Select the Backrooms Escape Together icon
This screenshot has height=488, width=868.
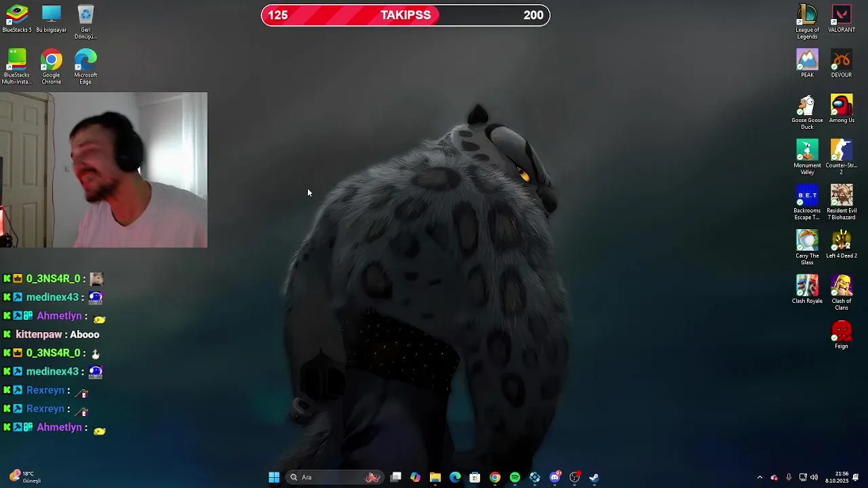coord(807,202)
